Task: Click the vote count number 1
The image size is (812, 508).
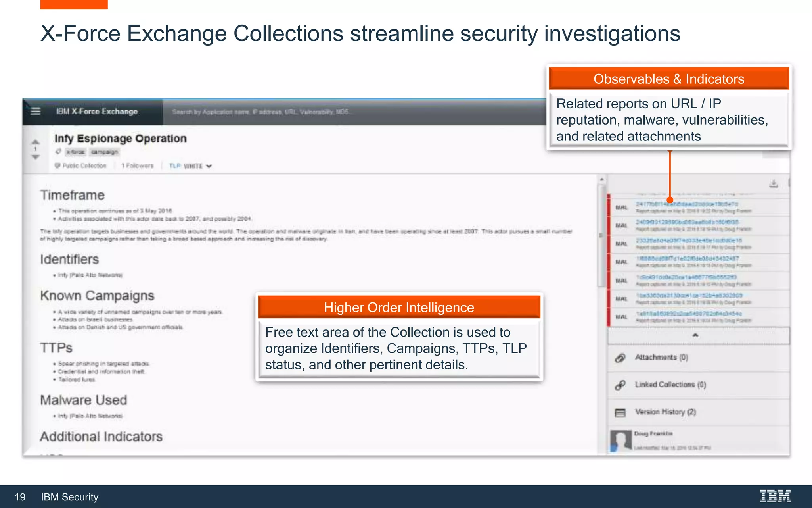Action: pos(35,149)
